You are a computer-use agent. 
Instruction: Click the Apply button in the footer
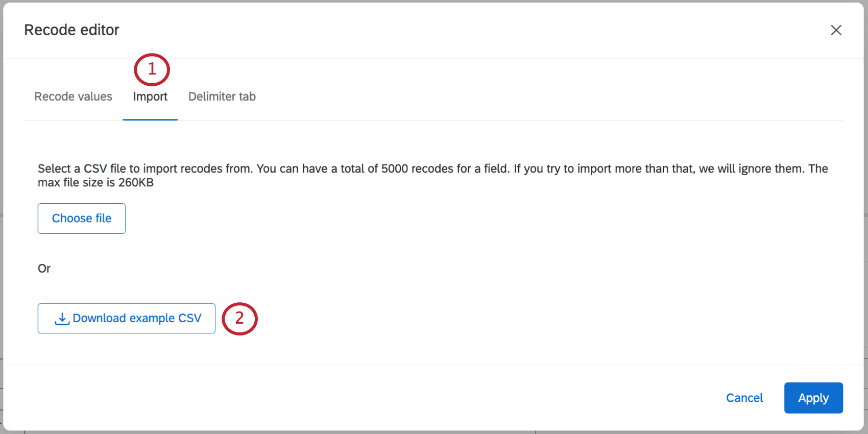(813, 398)
